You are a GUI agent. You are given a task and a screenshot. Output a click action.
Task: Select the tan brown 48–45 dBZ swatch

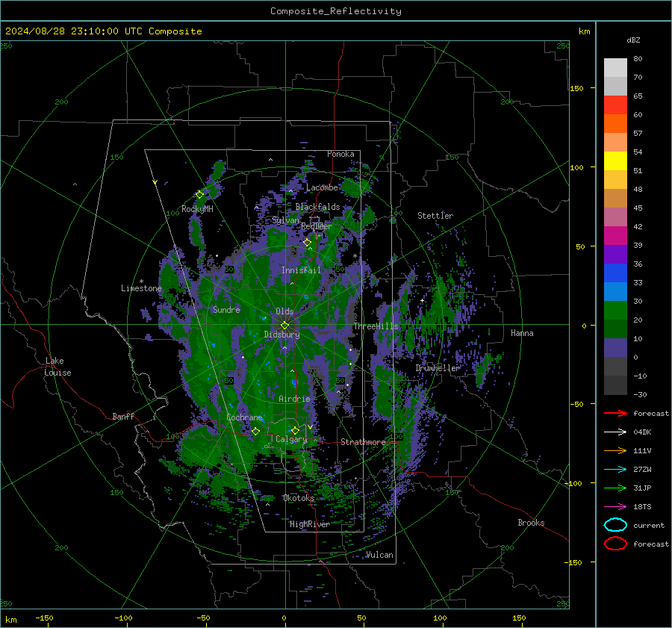615,199
